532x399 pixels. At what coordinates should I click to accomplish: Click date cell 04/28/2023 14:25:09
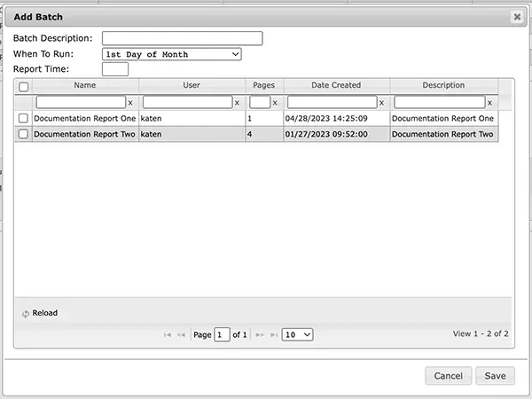[337, 119]
